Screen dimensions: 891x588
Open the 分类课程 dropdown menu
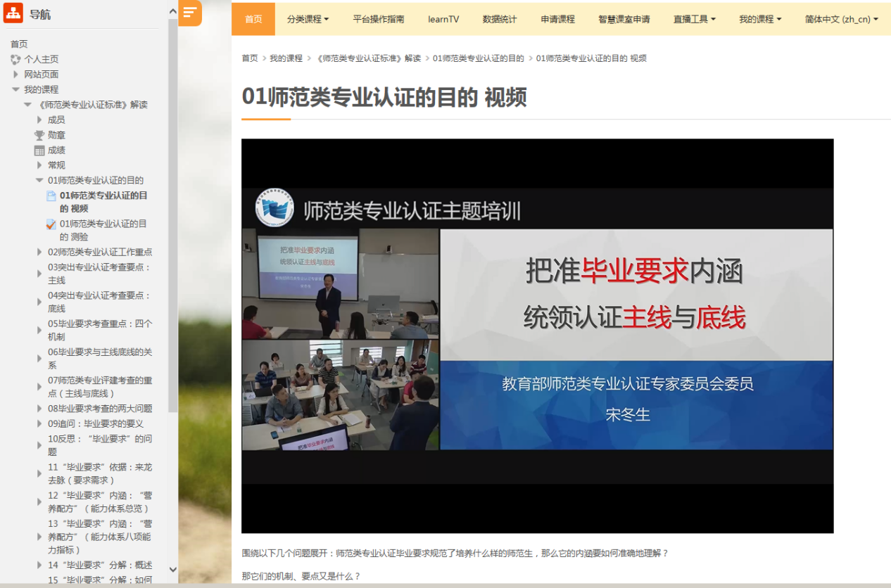point(308,19)
